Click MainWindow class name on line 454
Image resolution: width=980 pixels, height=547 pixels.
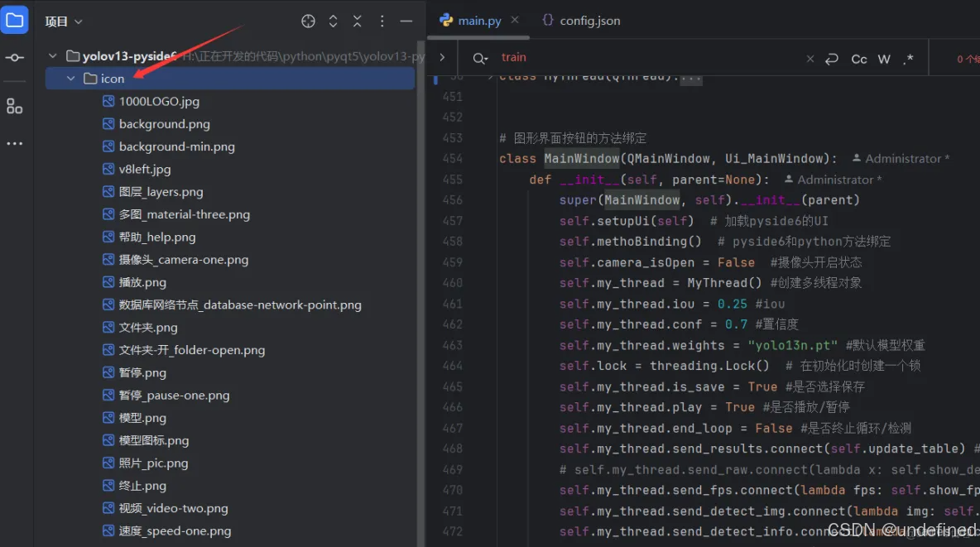(x=581, y=159)
